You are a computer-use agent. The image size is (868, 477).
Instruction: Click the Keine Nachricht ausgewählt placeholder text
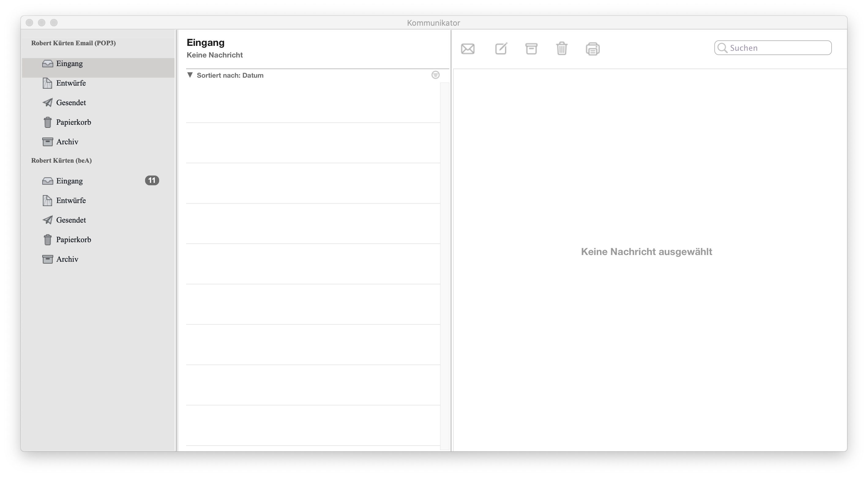click(x=647, y=252)
